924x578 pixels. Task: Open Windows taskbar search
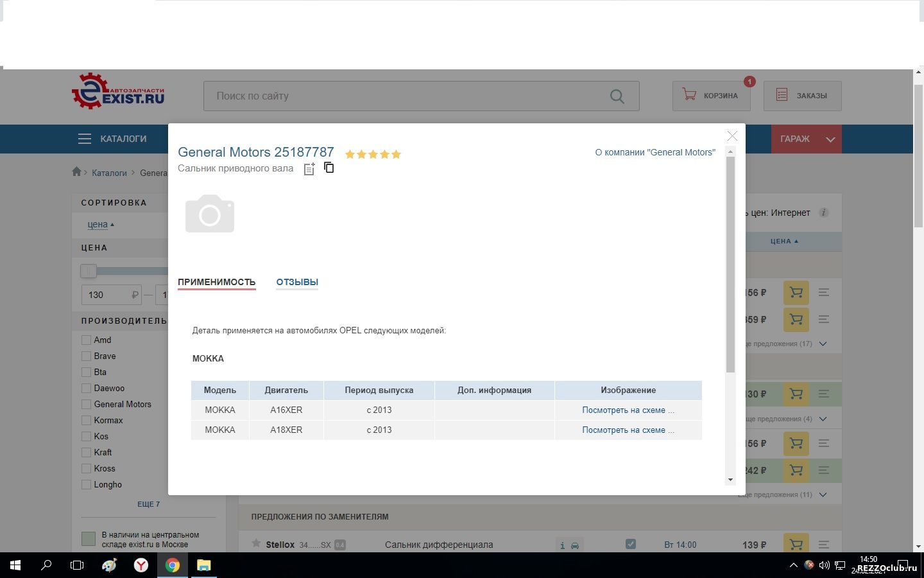(x=46, y=565)
